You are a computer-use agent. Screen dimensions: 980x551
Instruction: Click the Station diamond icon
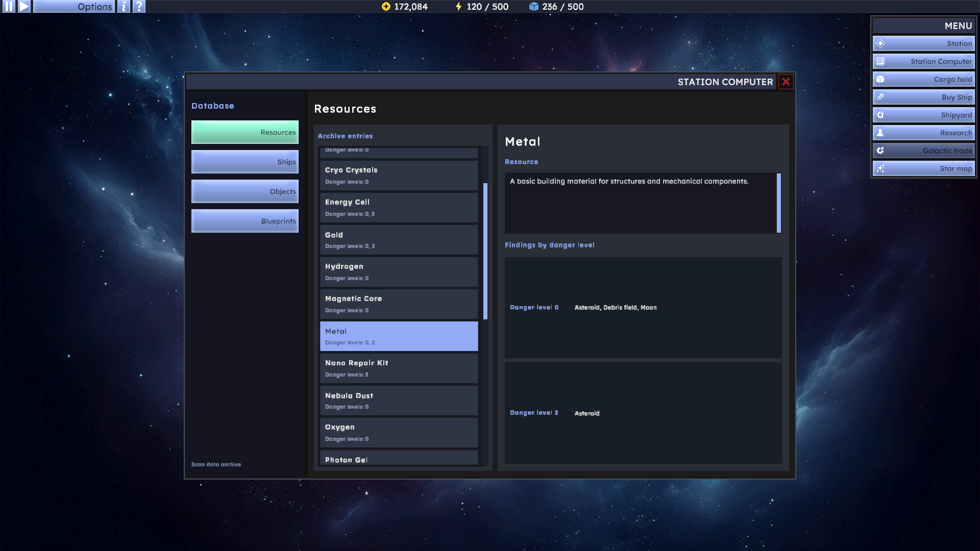pos(880,43)
